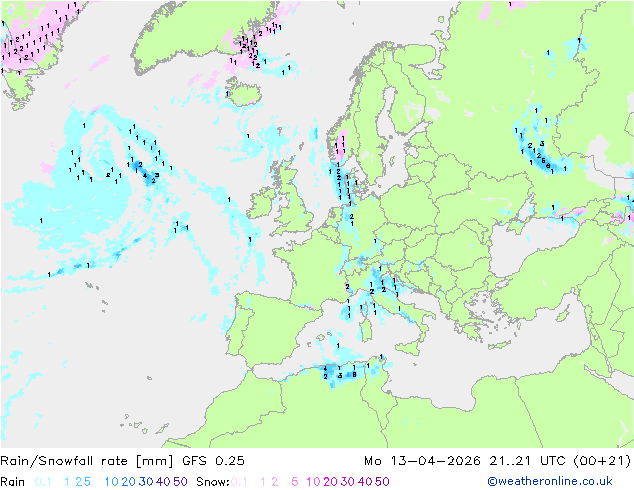This screenshot has height=490, width=634.
Task: Click the 'Rain/Snowfall rate [mm]' map title
Action: (87, 461)
